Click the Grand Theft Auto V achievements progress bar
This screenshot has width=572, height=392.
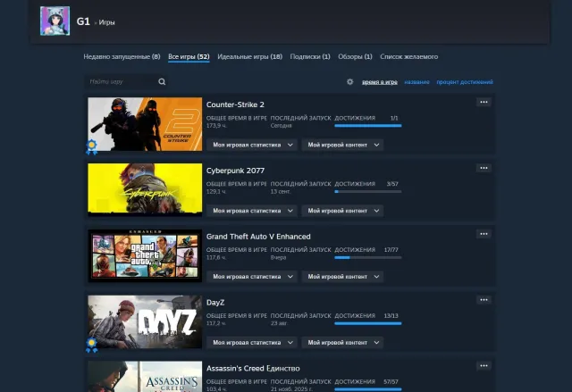(367, 257)
